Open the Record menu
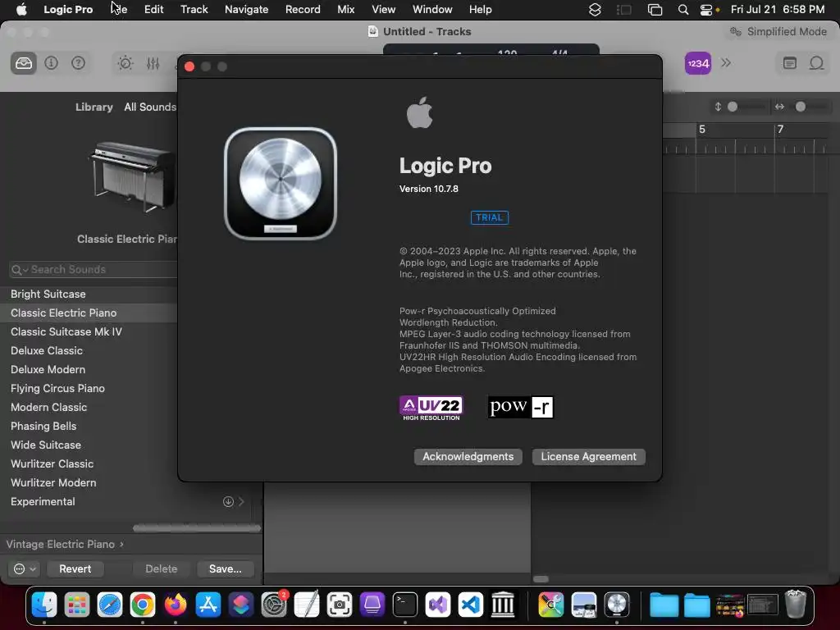The image size is (840, 630). tap(303, 10)
